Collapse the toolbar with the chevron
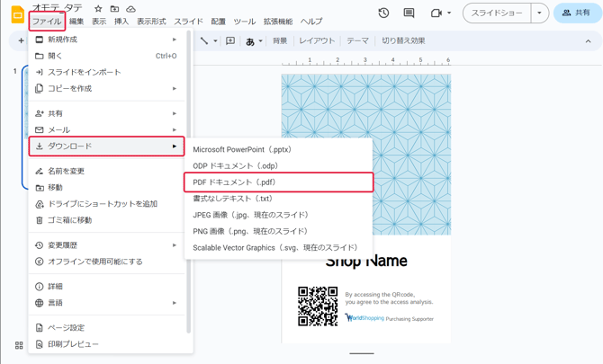Viewport: 603px width, 364px height. click(589, 41)
